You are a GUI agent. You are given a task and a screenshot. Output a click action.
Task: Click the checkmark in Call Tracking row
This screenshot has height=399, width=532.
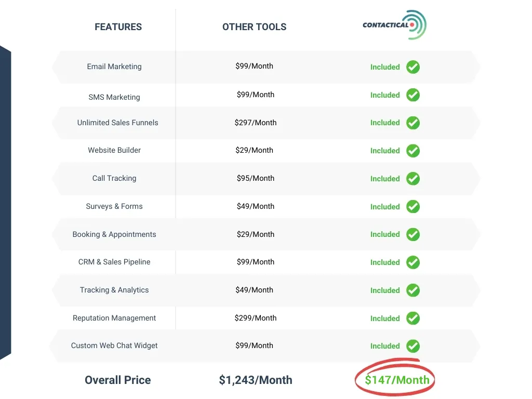coord(413,179)
